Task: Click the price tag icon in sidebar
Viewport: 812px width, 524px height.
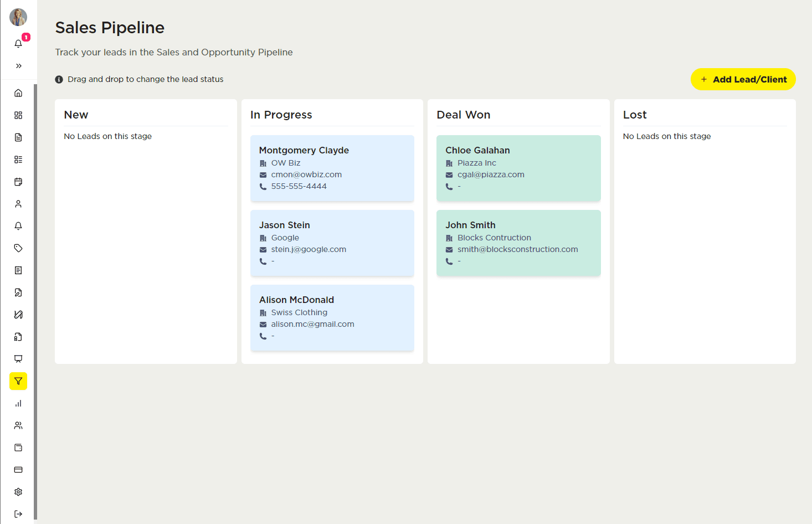Action: coord(18,248)
